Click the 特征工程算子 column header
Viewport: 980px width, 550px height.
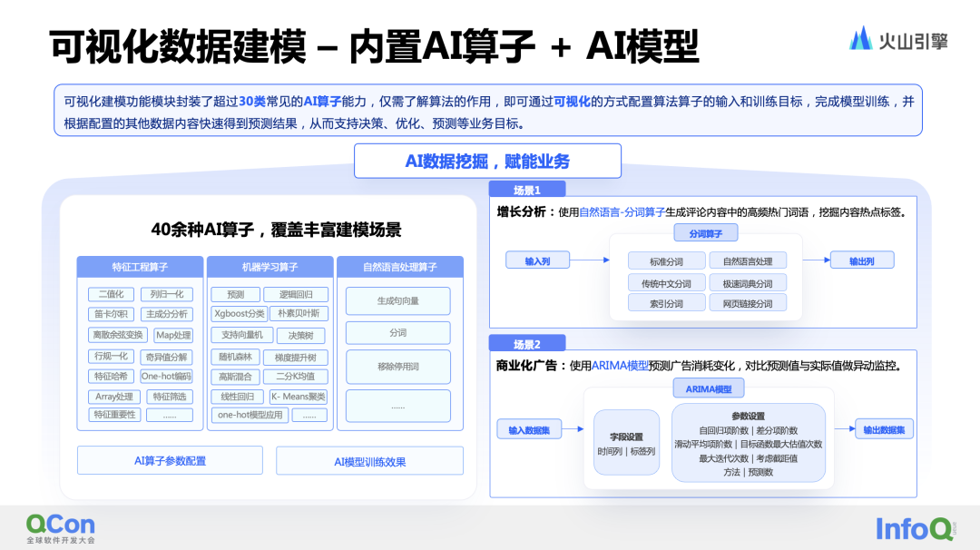[x=140, y=267]
